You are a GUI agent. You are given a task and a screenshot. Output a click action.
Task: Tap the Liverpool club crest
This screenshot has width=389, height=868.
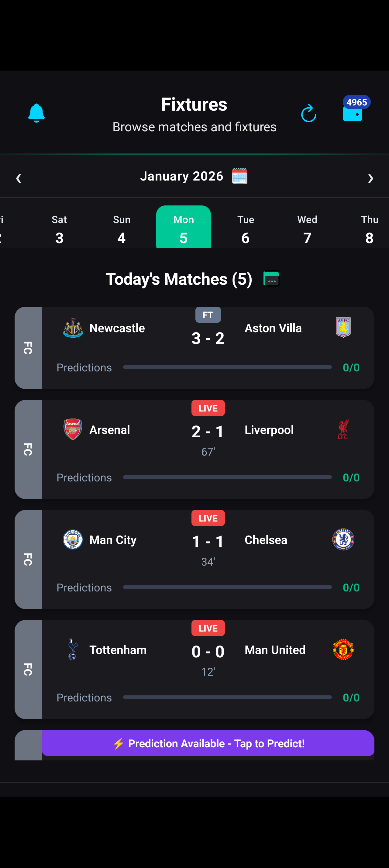[343, 429]
